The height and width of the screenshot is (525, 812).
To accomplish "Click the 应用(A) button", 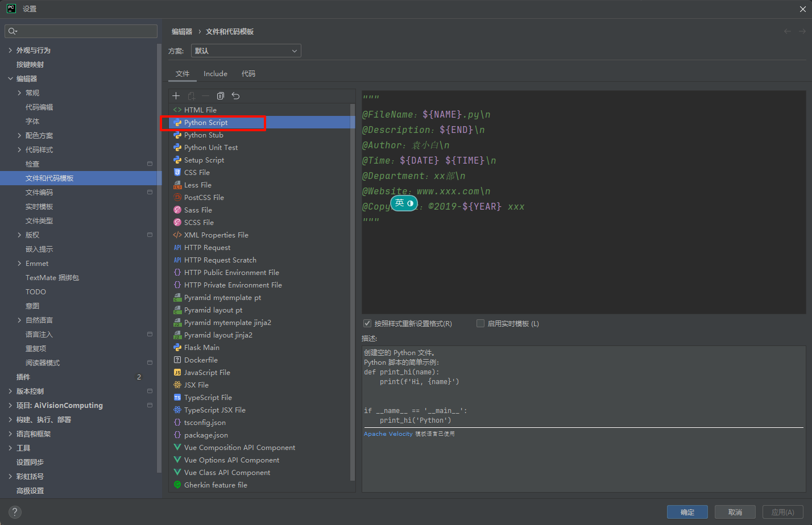I will pyautogui.click(x=783, y=512).
